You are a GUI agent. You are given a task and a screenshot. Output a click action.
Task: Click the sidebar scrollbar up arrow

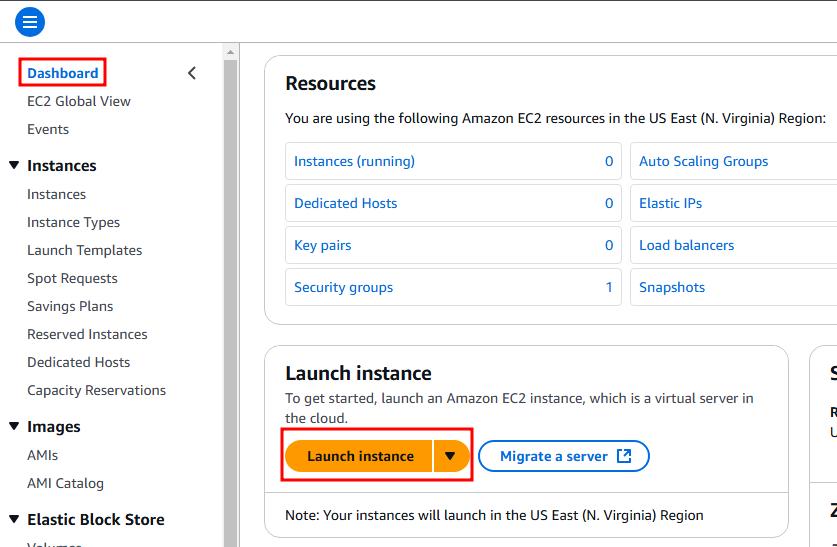coord(231,52)
